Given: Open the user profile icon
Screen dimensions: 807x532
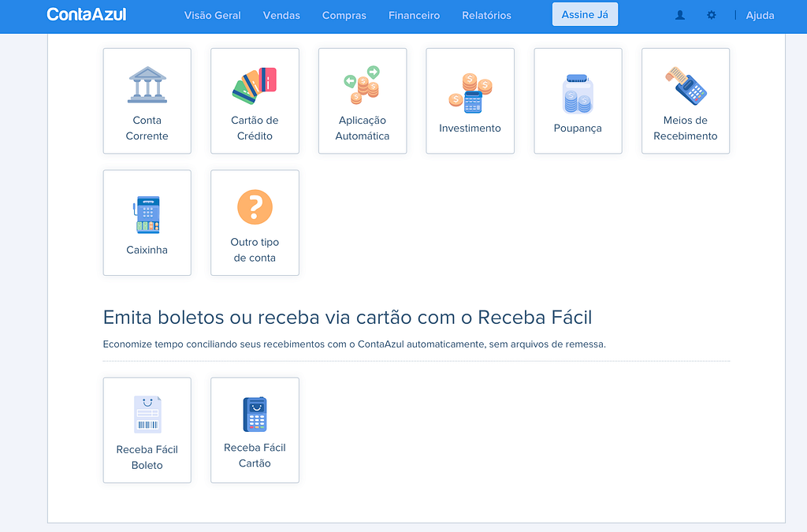Looking at the screenshot, I should (680, 16).
